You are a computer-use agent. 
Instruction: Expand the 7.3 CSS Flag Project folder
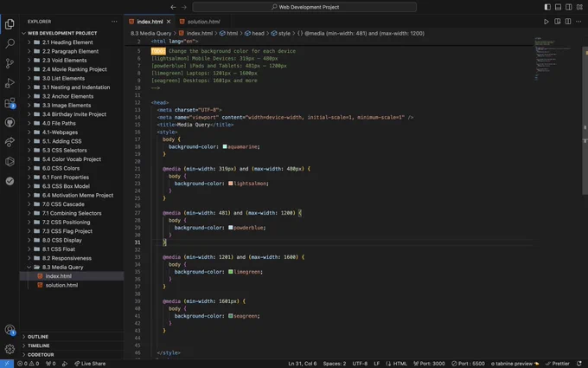coord(72,231)
